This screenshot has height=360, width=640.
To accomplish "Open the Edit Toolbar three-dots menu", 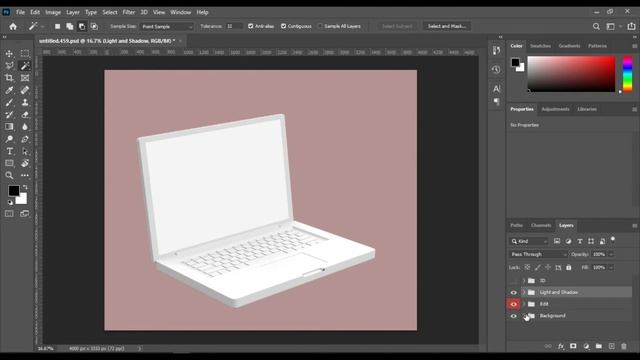I will 25,176.
